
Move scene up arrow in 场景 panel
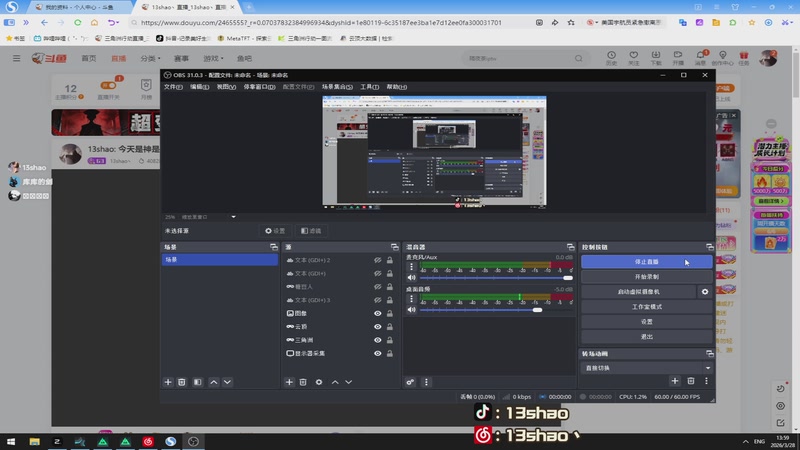click(x=214, y=382)
